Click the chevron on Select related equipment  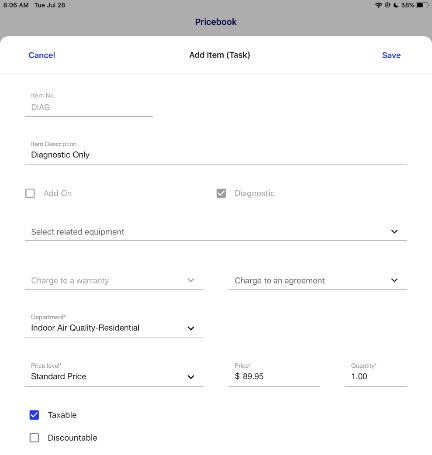pos(394,232)
